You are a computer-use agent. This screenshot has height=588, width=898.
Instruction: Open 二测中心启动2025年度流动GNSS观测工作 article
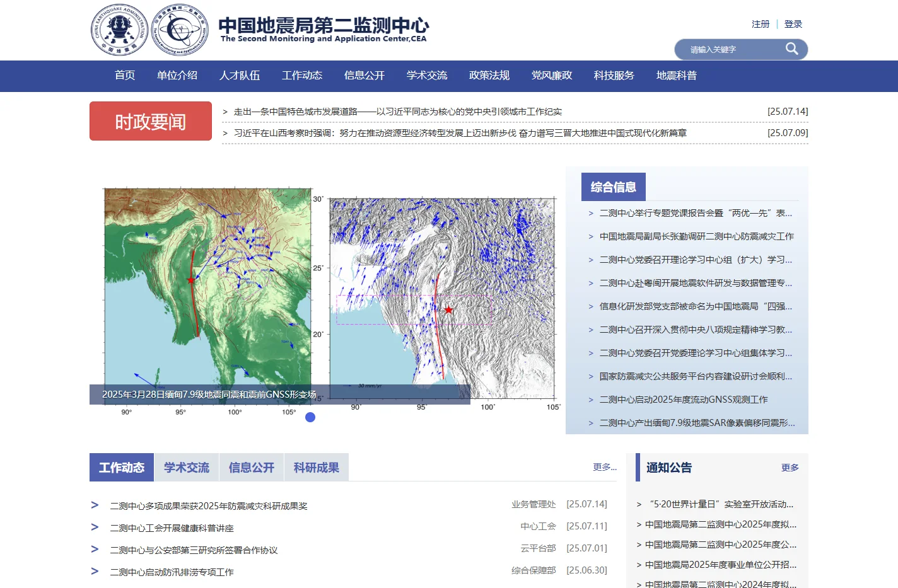click(x=684, y=400)
